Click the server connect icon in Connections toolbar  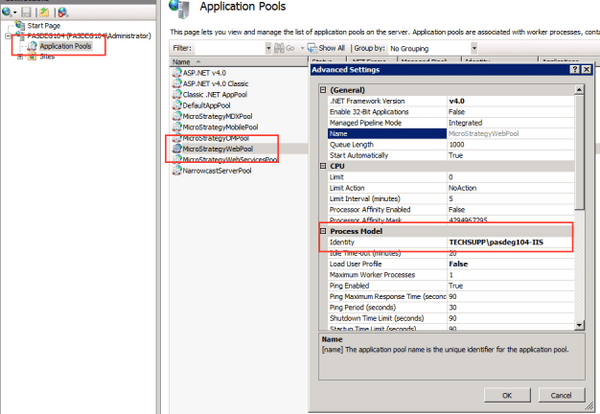[63, 12]
